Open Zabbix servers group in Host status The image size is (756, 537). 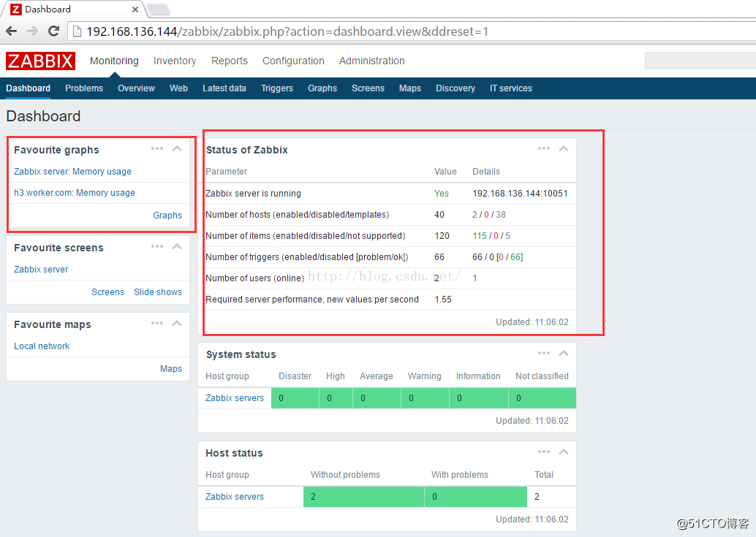click(234, 497)
